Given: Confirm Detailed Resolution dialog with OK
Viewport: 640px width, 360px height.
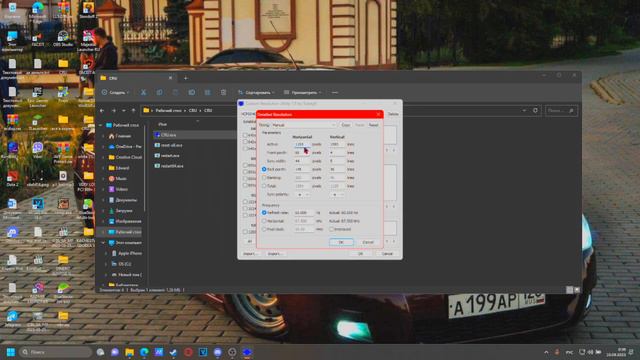Looking at the screenshot, I should point(341,242).
